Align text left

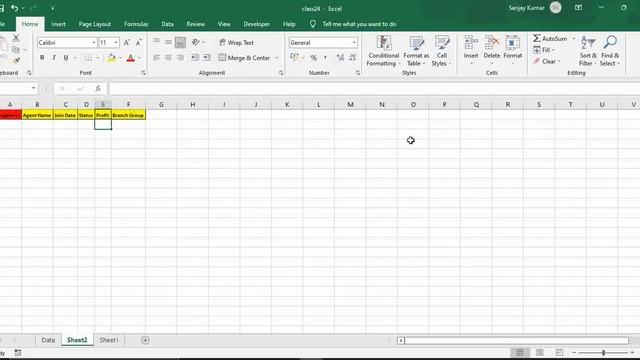click(156, 58)
